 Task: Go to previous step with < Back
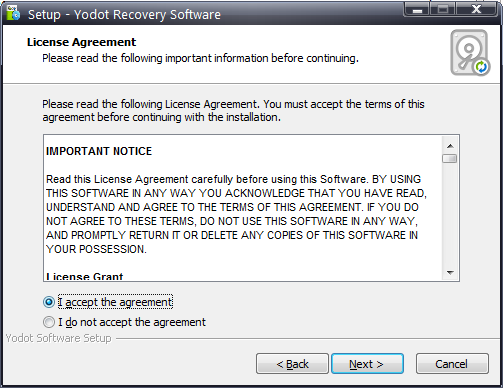point(292,364)
